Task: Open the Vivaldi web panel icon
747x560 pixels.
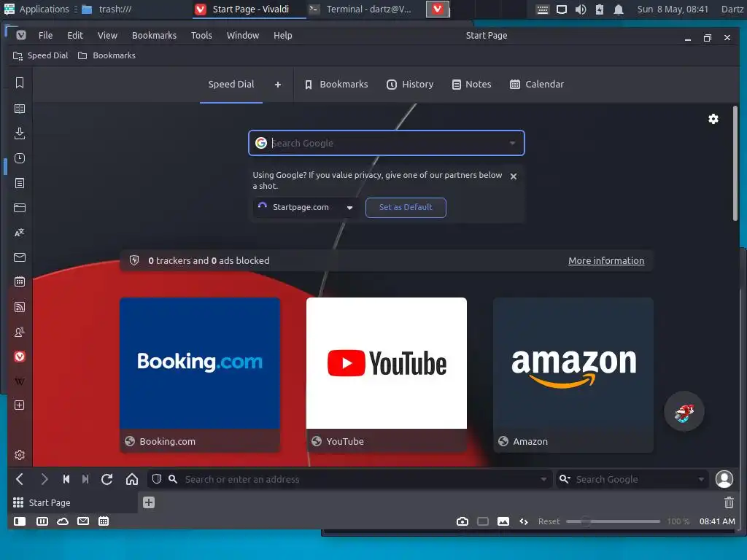Action: click(20, 357)
